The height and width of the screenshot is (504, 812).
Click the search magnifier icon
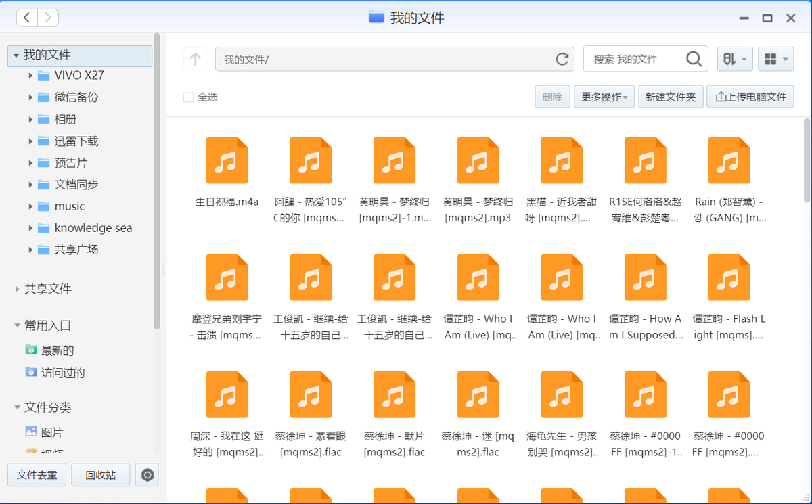[694, 59]
